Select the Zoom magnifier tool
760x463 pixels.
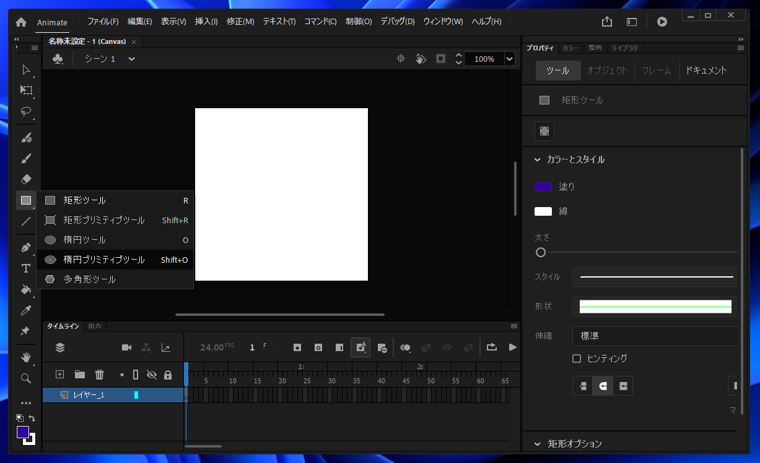click(26, 378)
